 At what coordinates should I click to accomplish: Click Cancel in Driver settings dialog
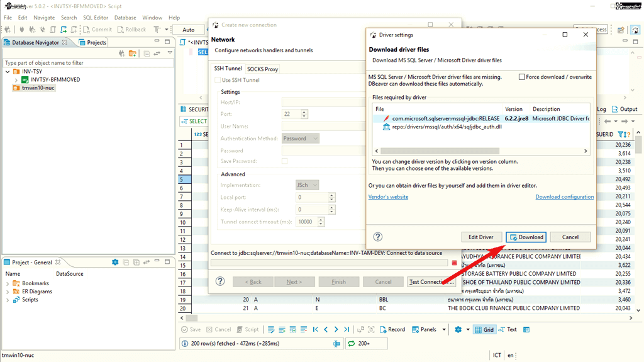tap(570, 237)
